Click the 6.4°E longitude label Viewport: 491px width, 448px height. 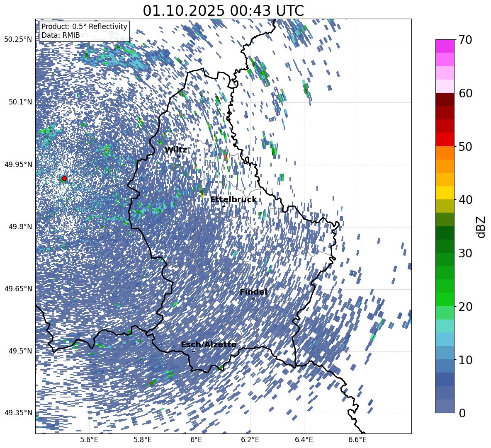(x=304, y=440)
